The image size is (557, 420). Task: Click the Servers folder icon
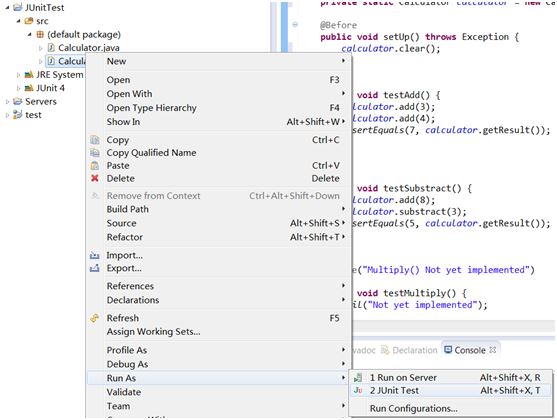(x=18, y=102)
